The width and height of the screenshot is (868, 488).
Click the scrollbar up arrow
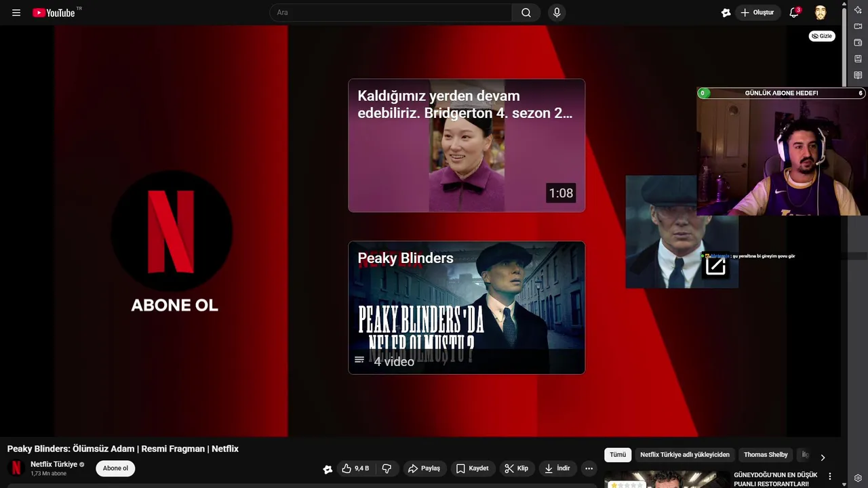pos(844,3)
